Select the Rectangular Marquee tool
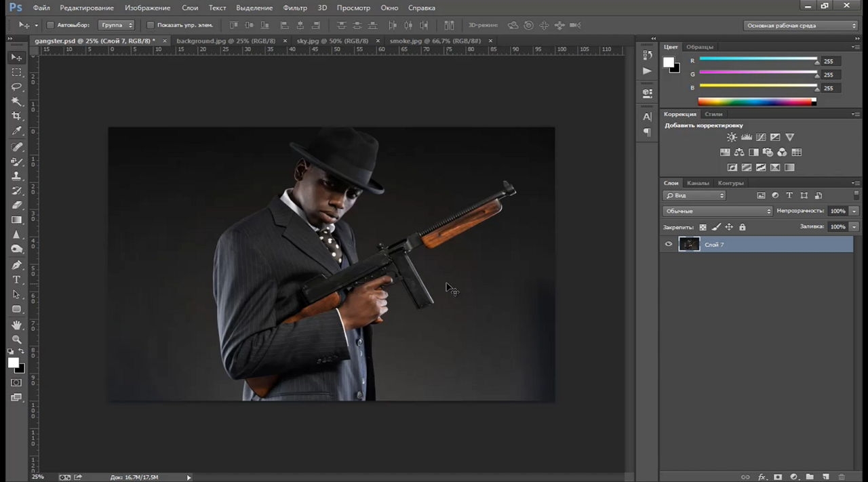868x482 pixels. pos(17,72)
